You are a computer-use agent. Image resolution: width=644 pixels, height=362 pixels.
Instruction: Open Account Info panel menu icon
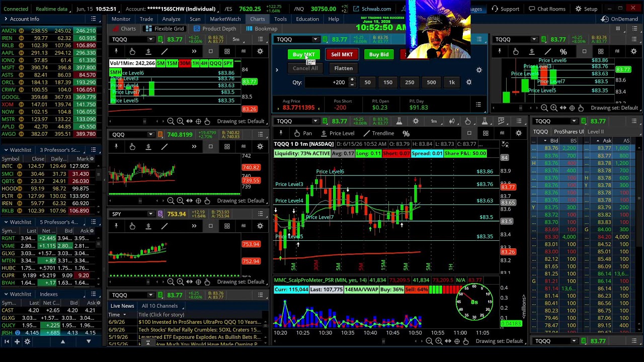coord(93,19)
